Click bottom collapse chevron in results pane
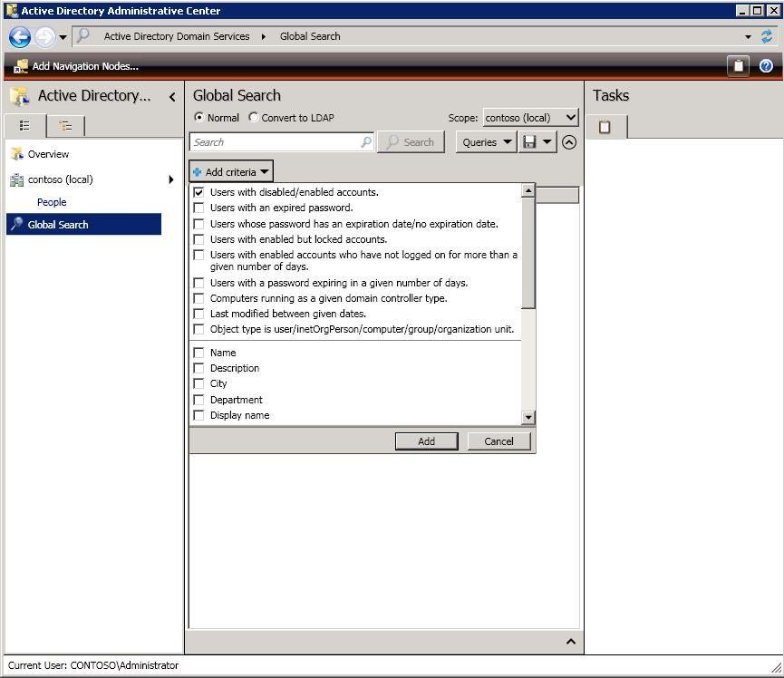The height and width of the screenshot is (678, 784). 570,642
